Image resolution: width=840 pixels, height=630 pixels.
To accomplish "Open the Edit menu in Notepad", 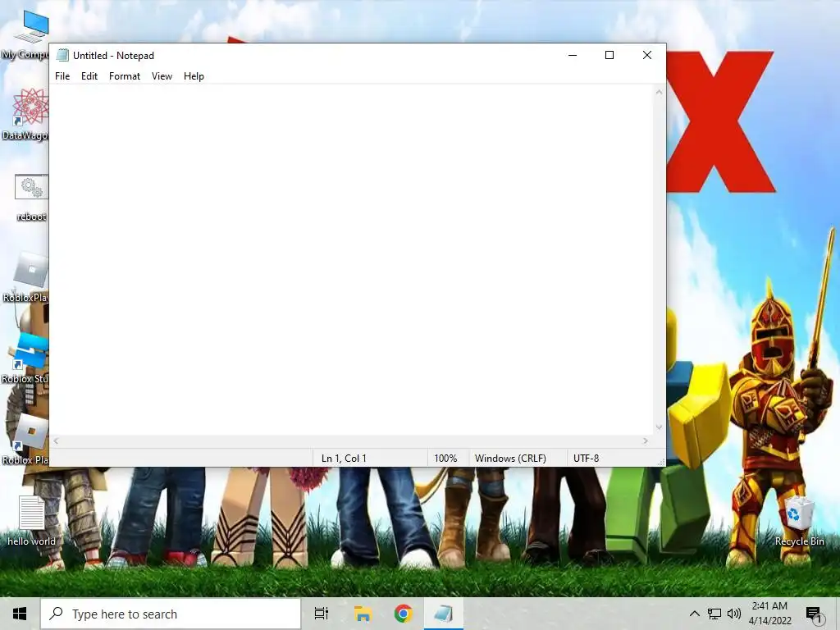I will 89,76.
